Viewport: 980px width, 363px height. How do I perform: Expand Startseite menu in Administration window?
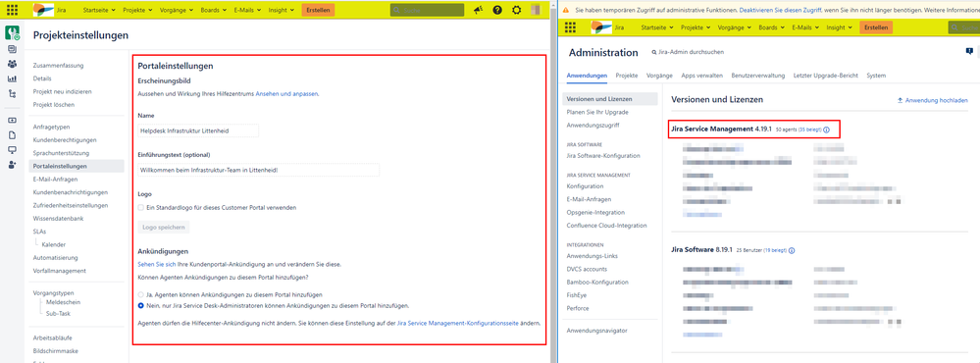pyautogui.click(x=657, y=28)
